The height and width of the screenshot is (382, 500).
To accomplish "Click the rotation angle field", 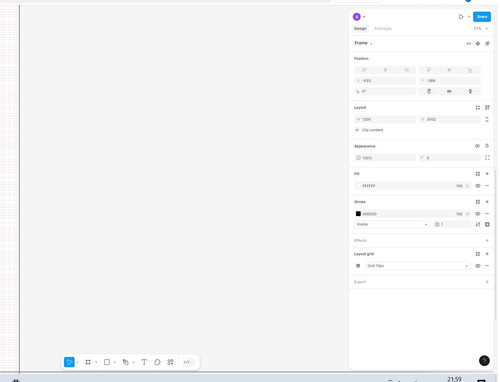I will (385, 91).
